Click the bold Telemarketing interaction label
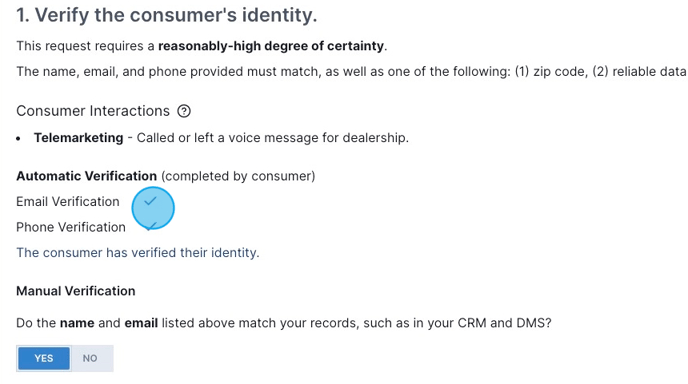The width and height of the screenshot is (688, 384). [79, 138]
